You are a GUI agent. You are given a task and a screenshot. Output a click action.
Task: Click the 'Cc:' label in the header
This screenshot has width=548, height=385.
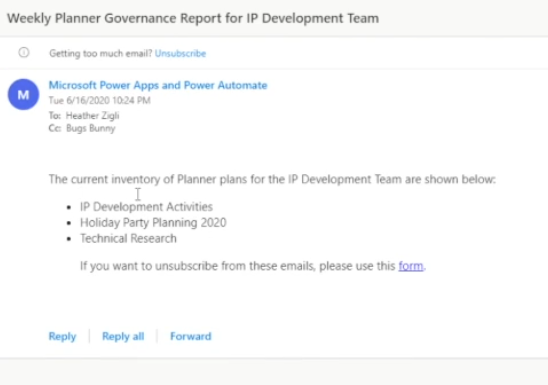pyautogui.click(x=55, y=128)
